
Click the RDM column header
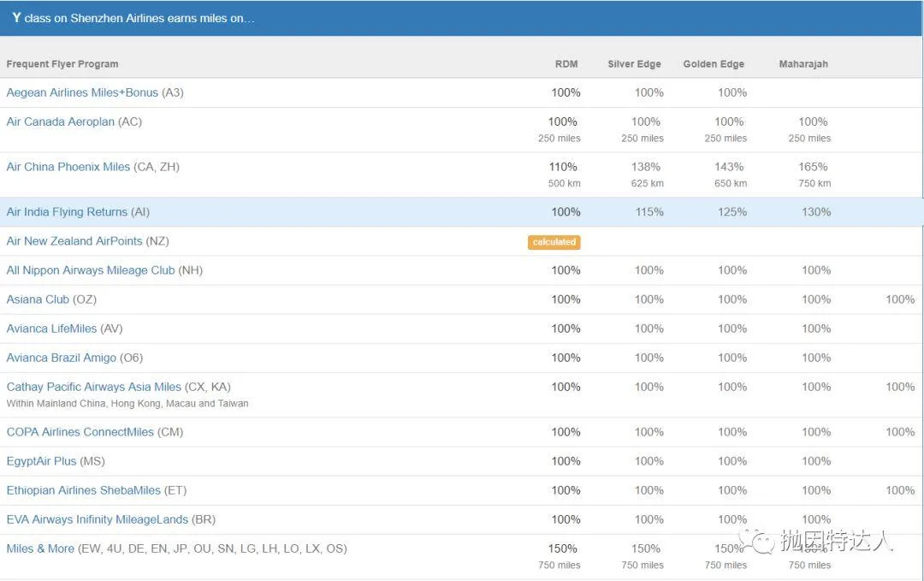click(x=566, y=63)
